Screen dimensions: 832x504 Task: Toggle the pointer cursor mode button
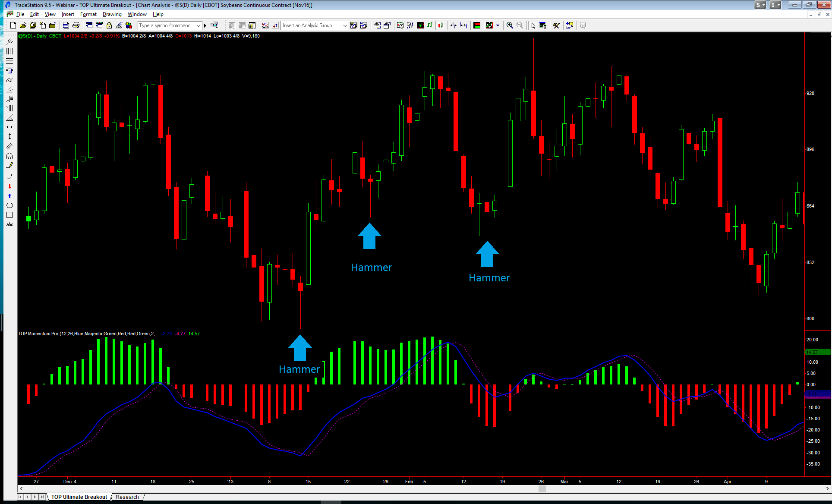[x=533, y=25]
